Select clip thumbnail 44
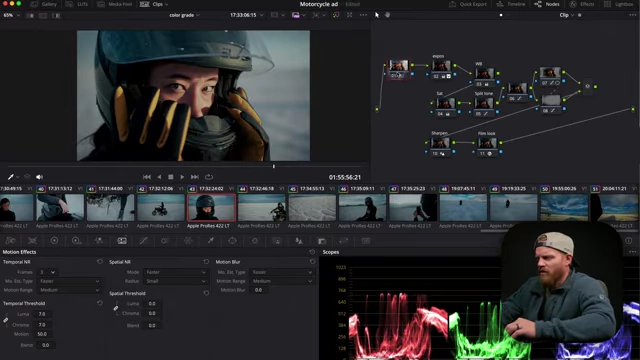 [261, 208]
